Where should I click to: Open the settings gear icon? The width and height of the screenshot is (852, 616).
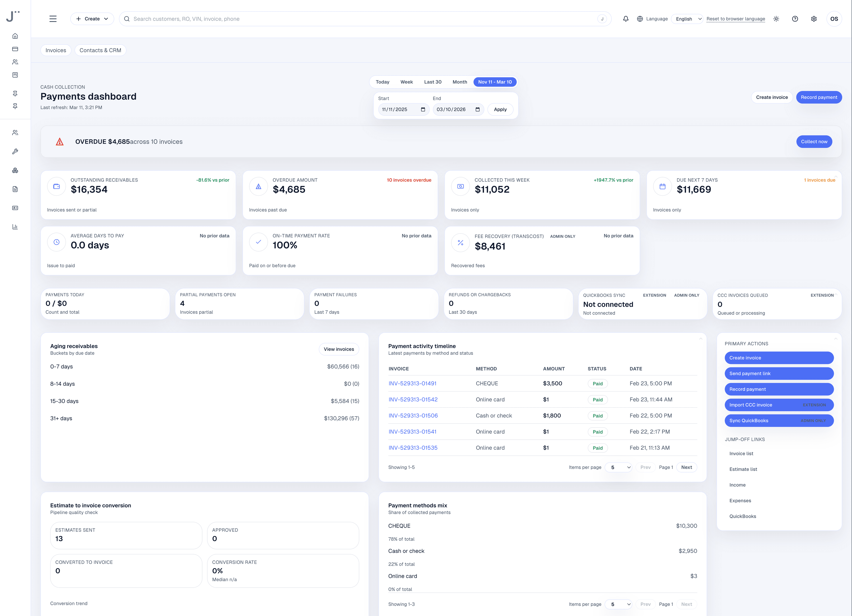pos(814,19)
